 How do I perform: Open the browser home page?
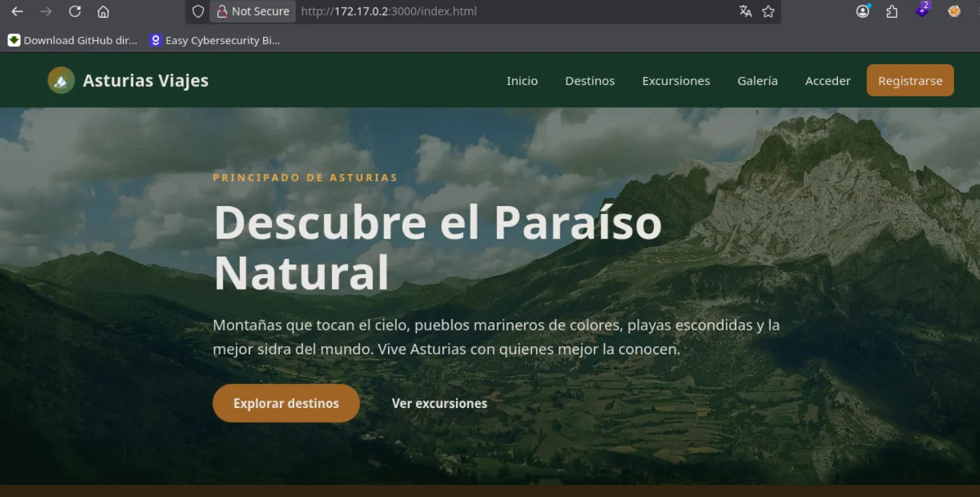pyautogui.click(x=103, y=12)
